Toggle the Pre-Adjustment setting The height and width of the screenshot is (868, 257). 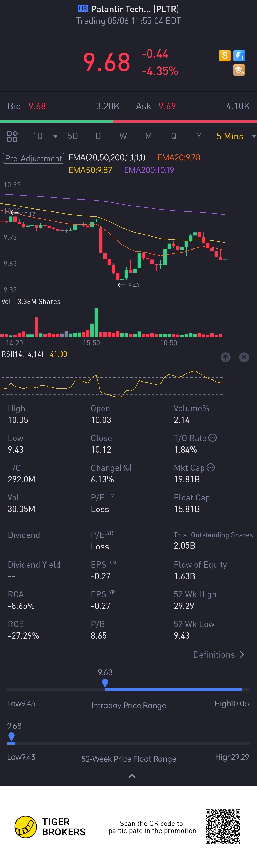pyautogui.click(x=33, y=158)
